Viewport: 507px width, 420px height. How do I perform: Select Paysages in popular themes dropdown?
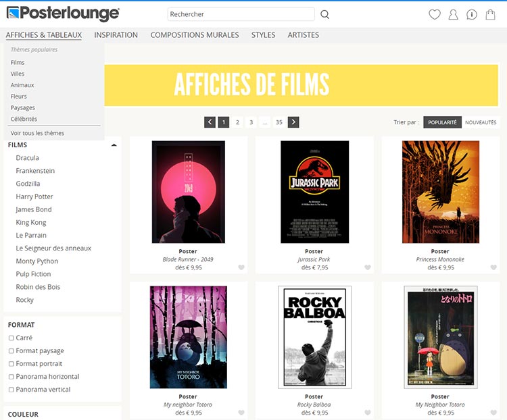pyautogui.click(x=22, y=107)
